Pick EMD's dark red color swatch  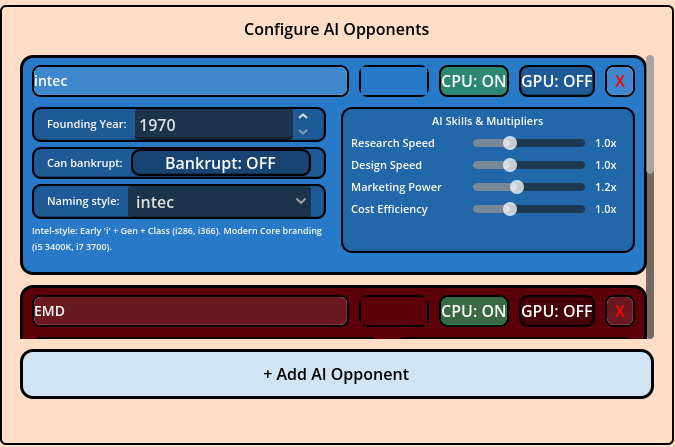click(x=394, y=311)
